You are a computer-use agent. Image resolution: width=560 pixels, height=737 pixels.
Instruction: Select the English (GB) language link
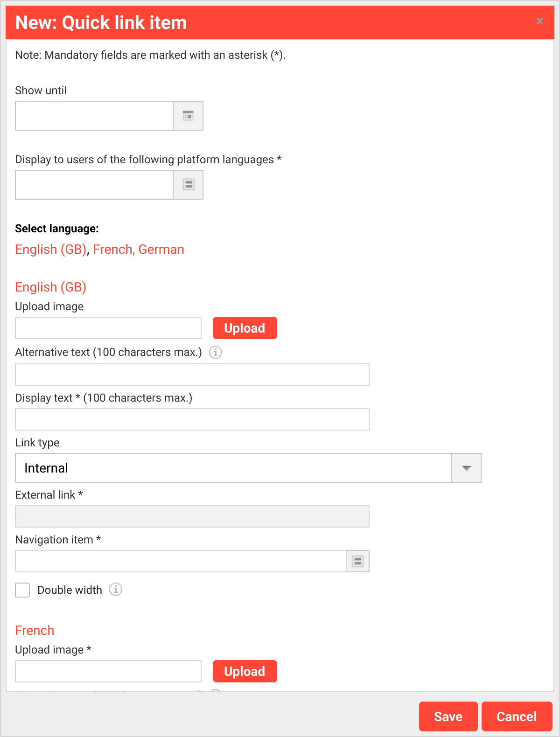pyautogui.click(x=50, y=249)
